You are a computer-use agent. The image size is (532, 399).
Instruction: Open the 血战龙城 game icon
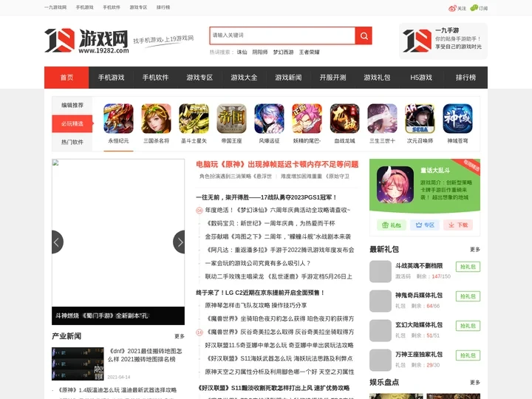point(344,119)
